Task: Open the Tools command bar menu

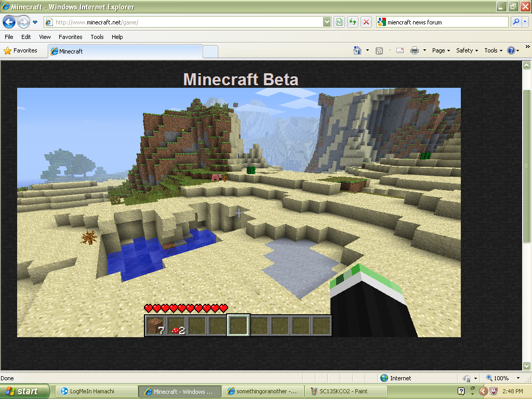Action: click(x=494, y=50)
